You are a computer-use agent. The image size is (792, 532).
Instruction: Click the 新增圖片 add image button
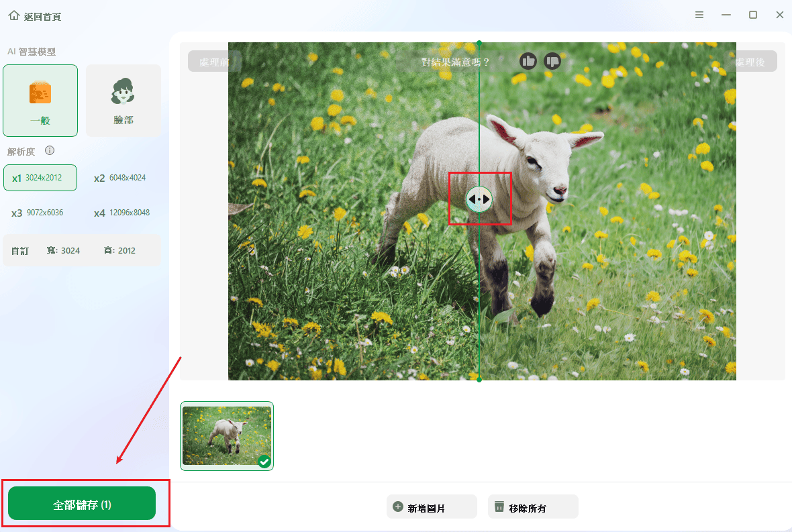[x=432, y=507]
